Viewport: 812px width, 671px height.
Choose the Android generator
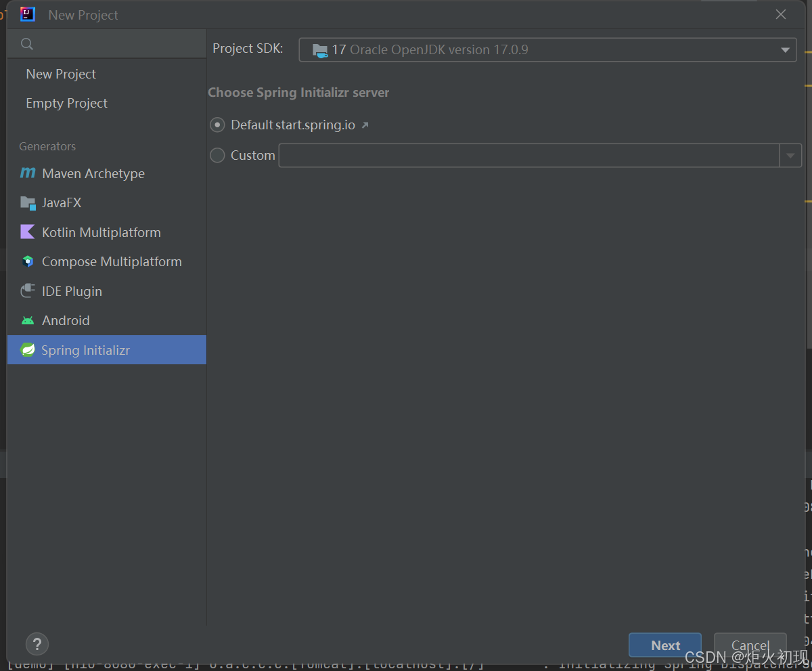(107, 320)
